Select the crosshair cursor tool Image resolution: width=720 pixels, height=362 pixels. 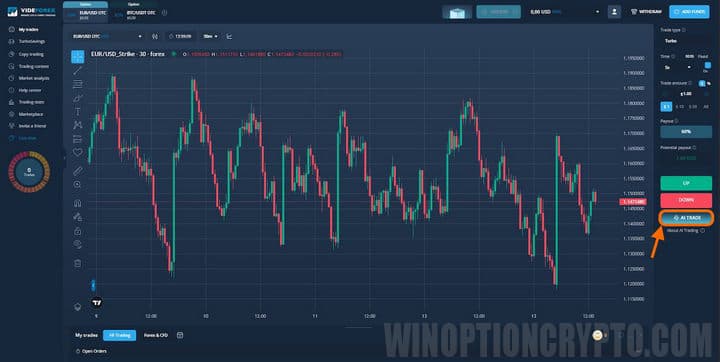point(78,57)
